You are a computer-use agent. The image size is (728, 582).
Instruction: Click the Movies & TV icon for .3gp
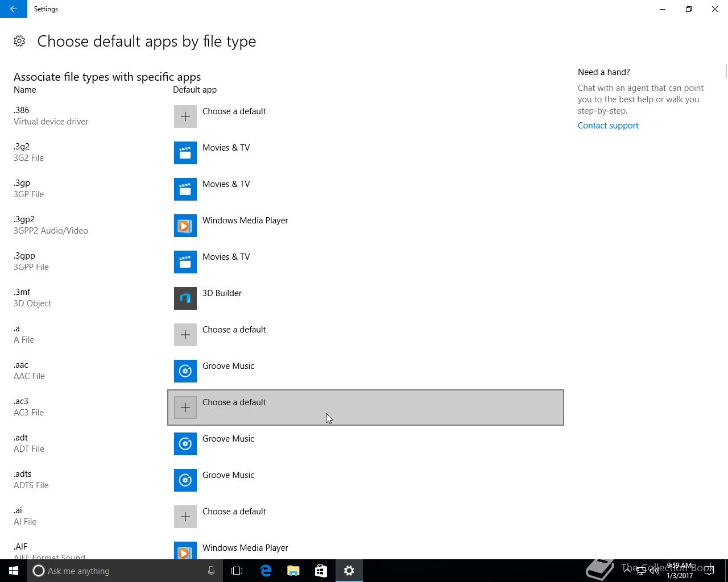click(185, 189)
